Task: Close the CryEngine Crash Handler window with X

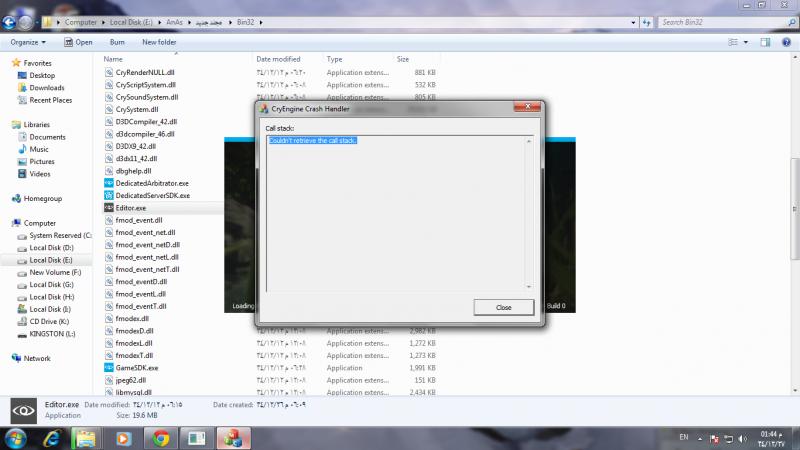Action: 527,106
